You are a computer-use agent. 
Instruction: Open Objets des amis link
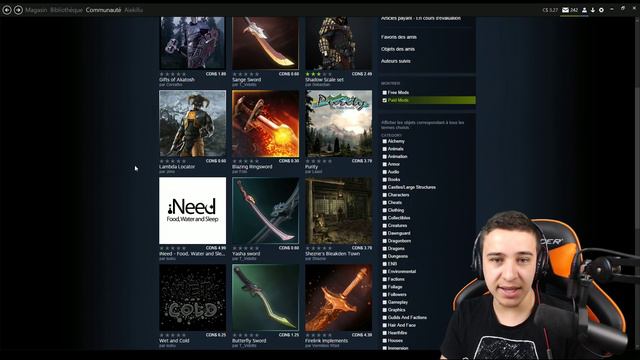pos(398,49)
